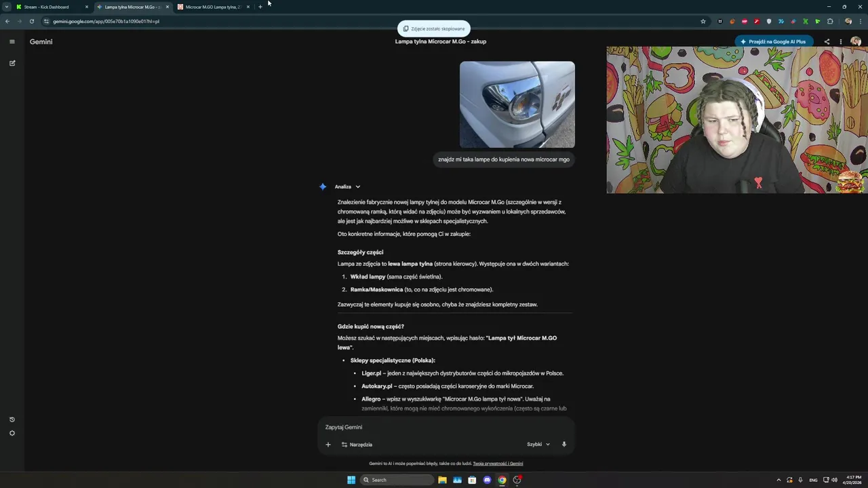Open the Chrome profile avatar in toolbar
The height and width of the screenshot is (488, 868).
tap(848, 21)
